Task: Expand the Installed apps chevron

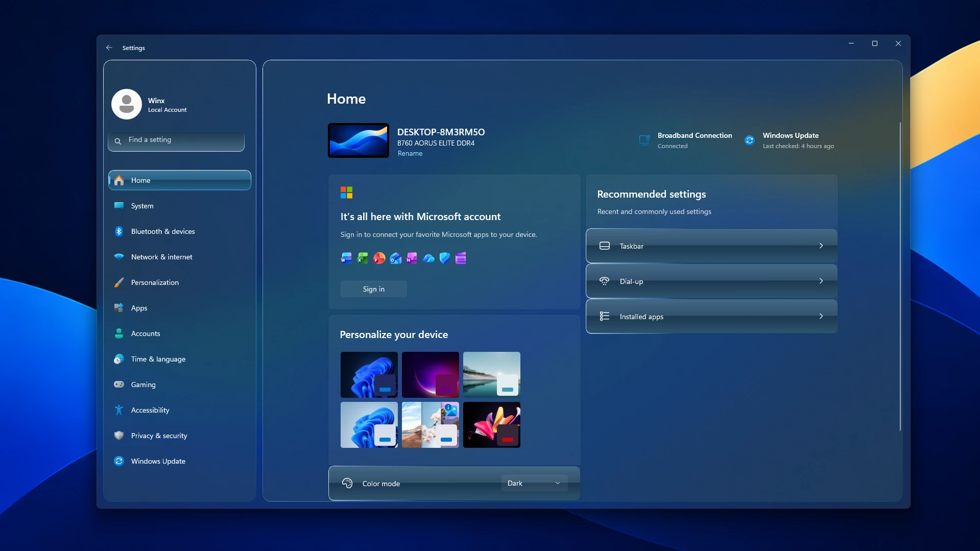Action: [x=821, y=316]
